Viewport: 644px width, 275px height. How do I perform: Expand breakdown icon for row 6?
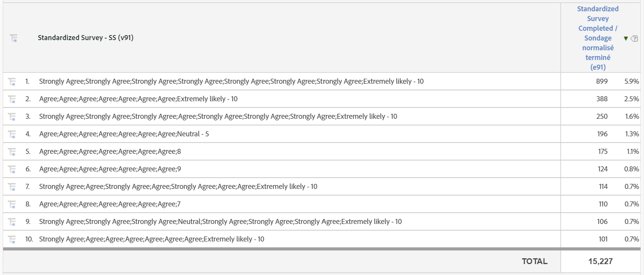pyautogui.click(x=12, y=169)
